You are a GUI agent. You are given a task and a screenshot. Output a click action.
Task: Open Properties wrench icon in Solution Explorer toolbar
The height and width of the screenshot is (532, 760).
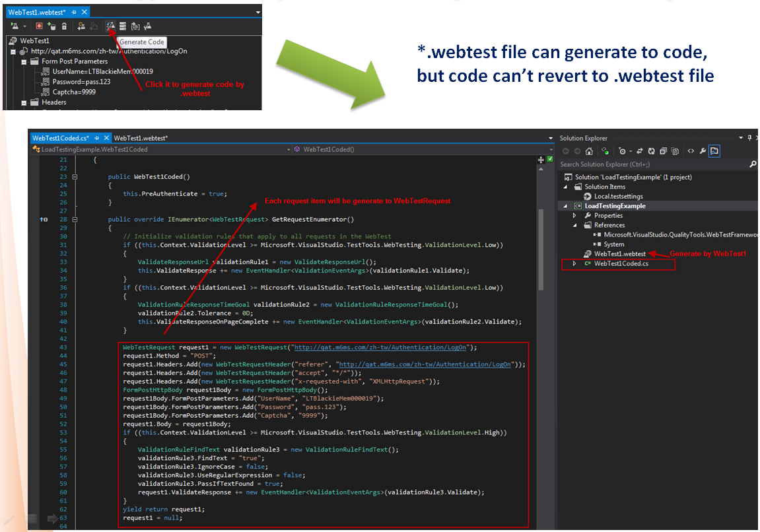(703, 151)
